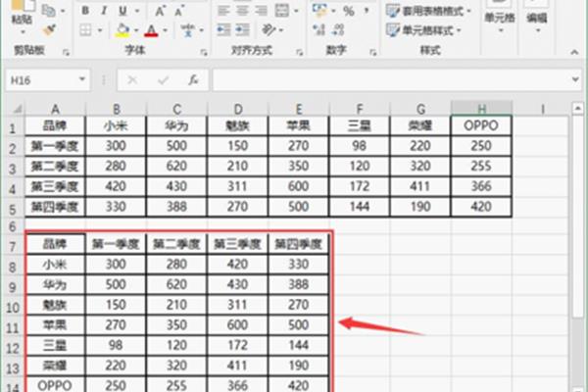Screen dimensions: 588x392
Task: Open the 单元格 cells group button
Action: pos(500,18)
